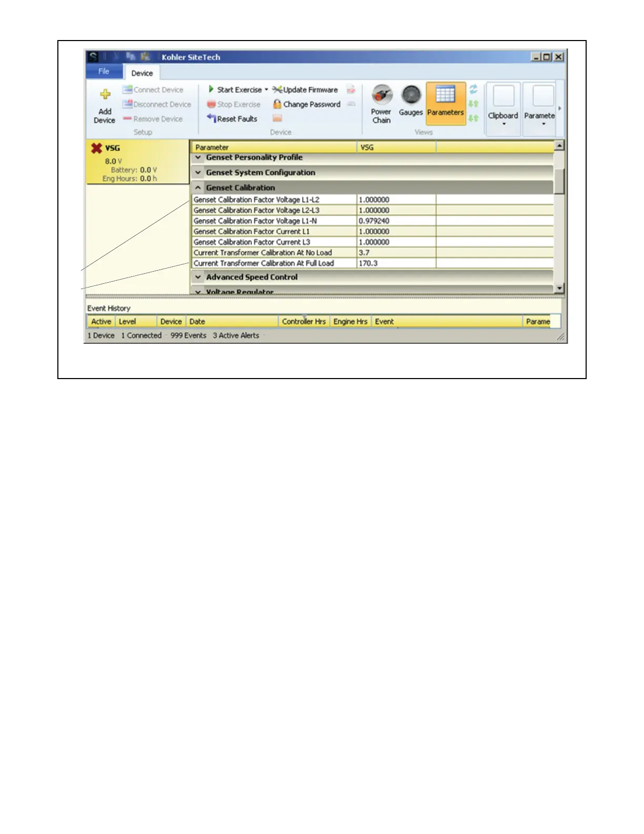
Task: Open the Clipboard dropdown group
Action: coord(503,110)
